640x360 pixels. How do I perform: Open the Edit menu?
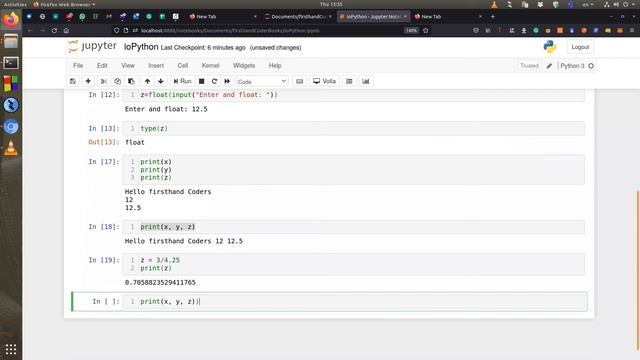pos(102,65)
